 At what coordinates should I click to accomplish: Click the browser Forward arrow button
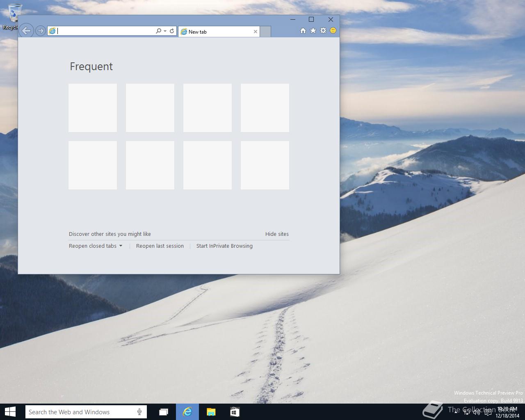pyautogui.click(x=40, y=31)
